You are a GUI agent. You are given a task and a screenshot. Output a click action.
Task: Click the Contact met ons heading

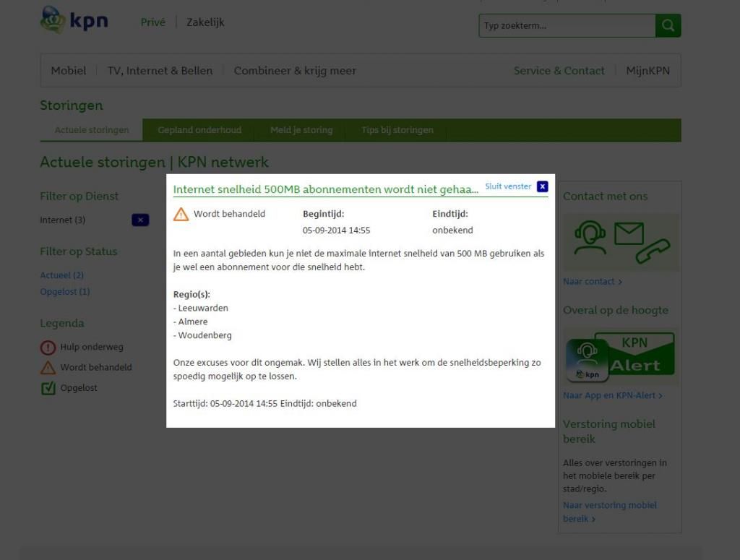tap(605, 197)
